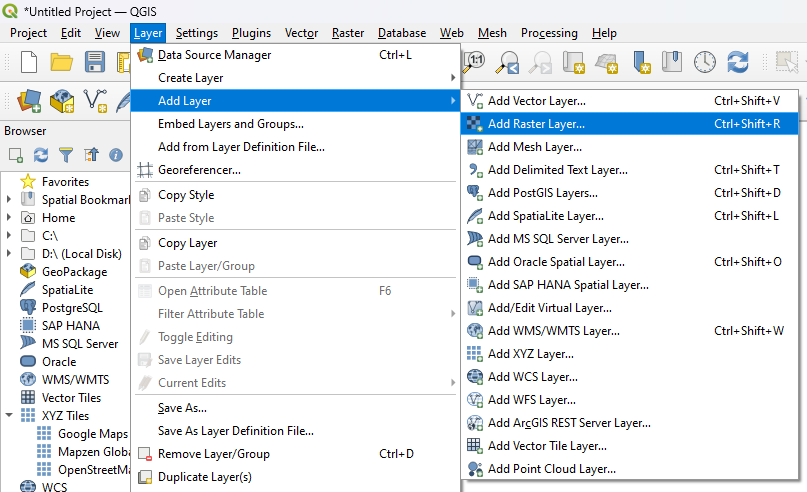
Task: Choose Add Oracle Spatial Layer...
Action: tap(629, 262)
